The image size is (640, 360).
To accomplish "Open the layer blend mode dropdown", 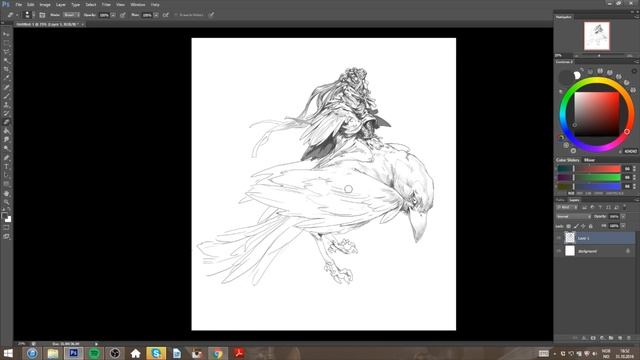I will [x=573, y=216].
